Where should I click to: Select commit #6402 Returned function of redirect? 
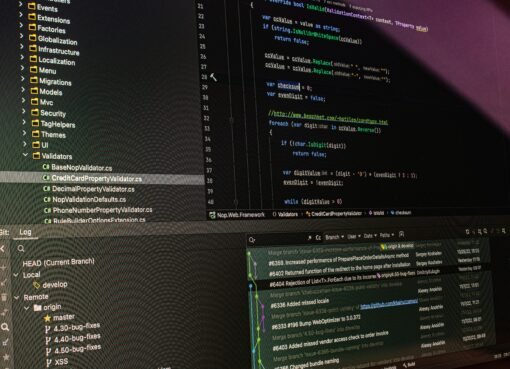(339, 269)
